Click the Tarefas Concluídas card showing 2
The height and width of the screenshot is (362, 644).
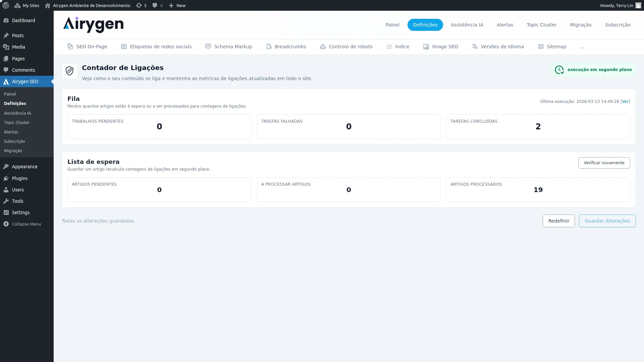click(x=538, y=127)
